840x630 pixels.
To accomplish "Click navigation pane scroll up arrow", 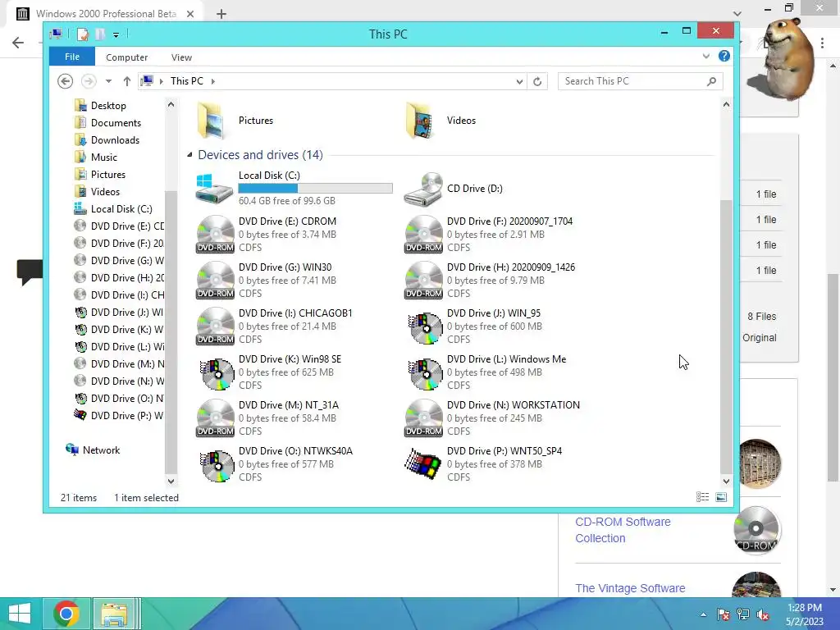I will [171, 105].
